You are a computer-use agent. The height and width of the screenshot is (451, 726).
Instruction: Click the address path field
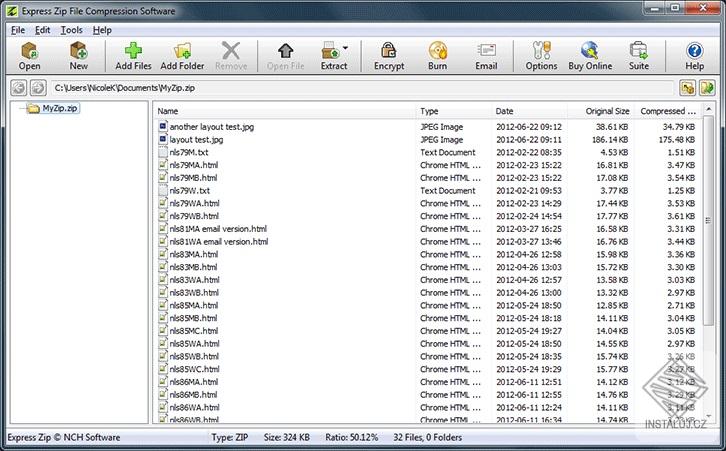(x=363, y=88)
